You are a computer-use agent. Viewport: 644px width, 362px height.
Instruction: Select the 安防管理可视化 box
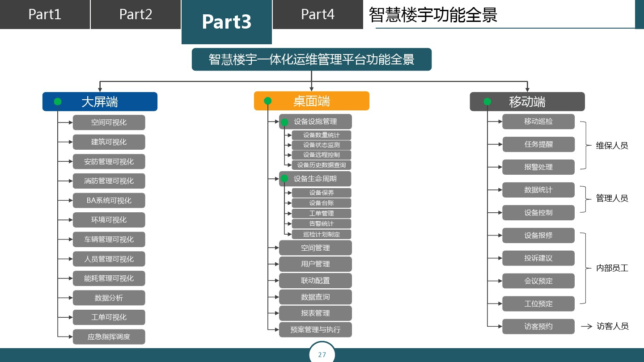(x=109, y=161)
